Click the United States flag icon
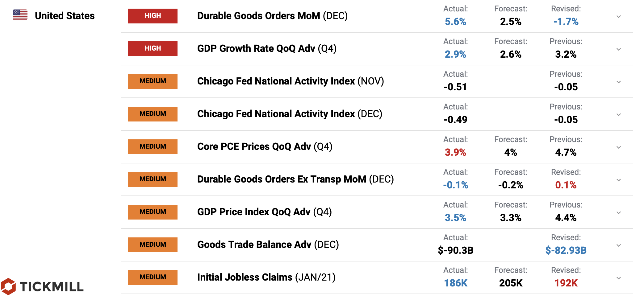Viewport: 644px width, 296px height. 20,15
